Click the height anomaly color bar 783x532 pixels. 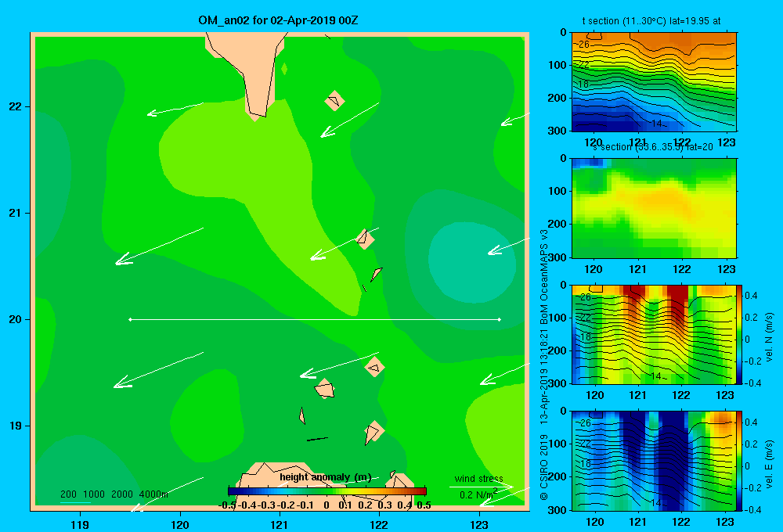327,491
